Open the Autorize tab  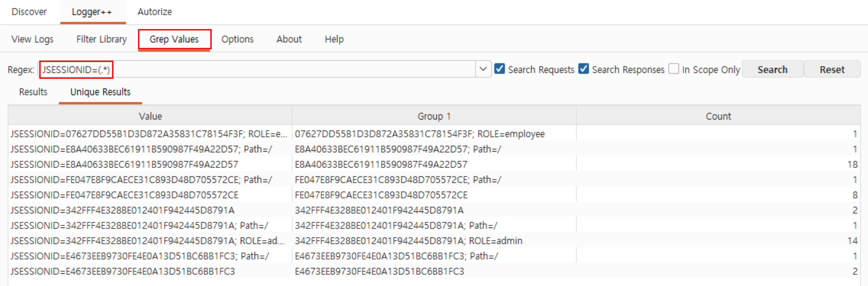155,12
